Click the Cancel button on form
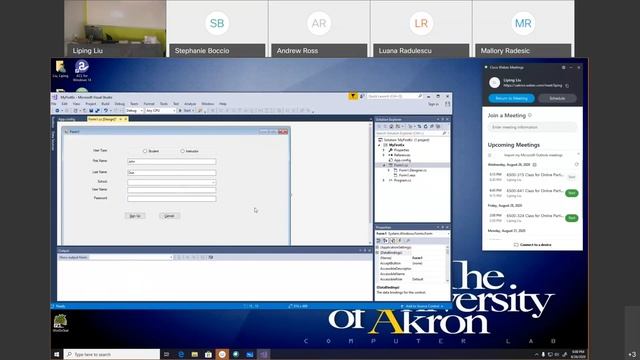640x360 pixels. (x=169, y=216)
